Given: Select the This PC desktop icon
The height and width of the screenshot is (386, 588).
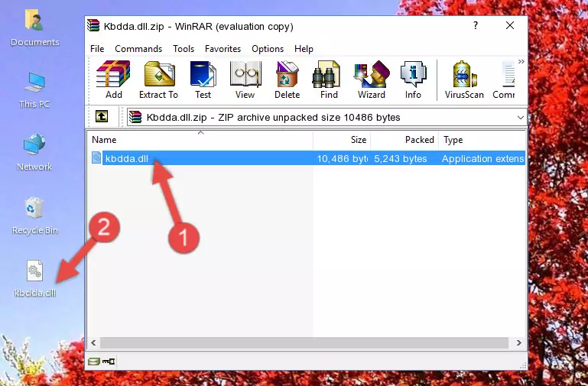Looking at the screenshot, I should 34,91.
